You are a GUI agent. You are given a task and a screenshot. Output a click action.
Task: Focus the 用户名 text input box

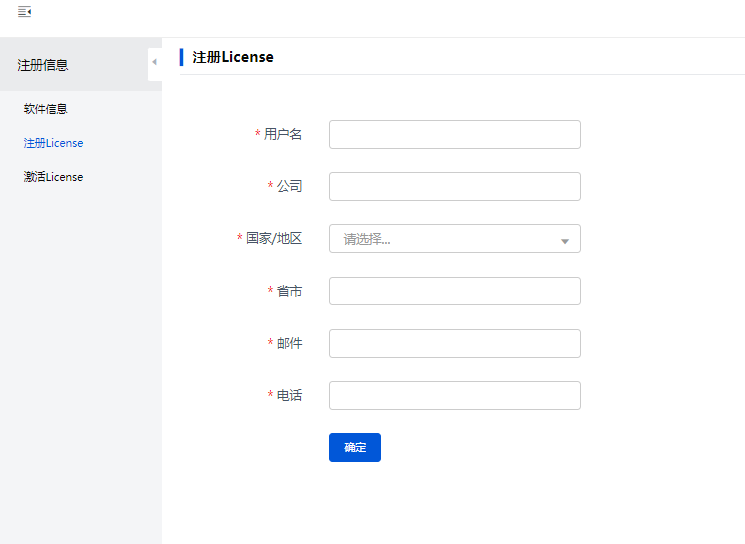[x=454, y=134]
